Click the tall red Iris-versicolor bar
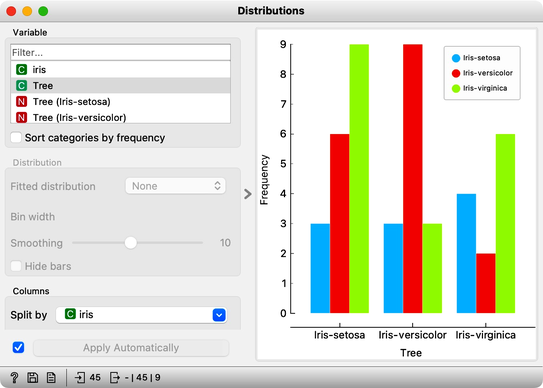543x388 pixels. [x=412, y=179]
